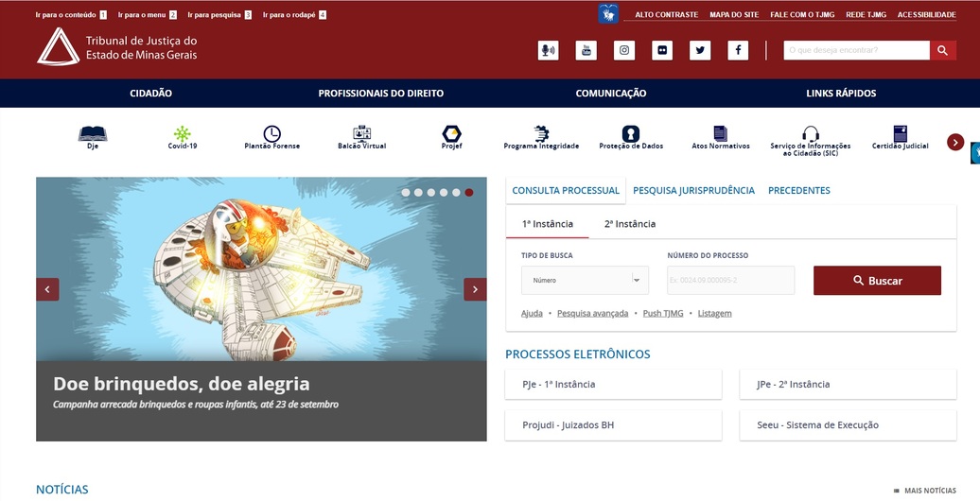Expand the Profissionais do Direito menu
The width and height of the screenshot is (980, 501).
click(380, 93)
